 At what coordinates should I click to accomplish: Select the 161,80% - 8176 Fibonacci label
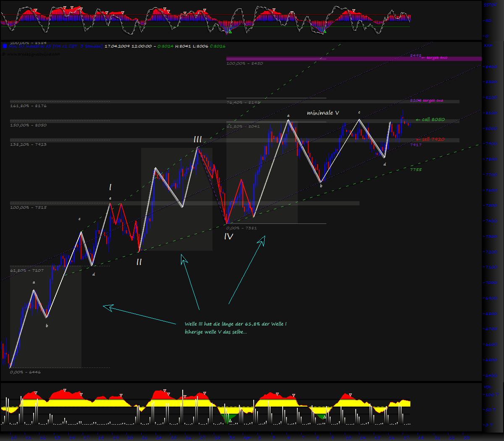28,106
